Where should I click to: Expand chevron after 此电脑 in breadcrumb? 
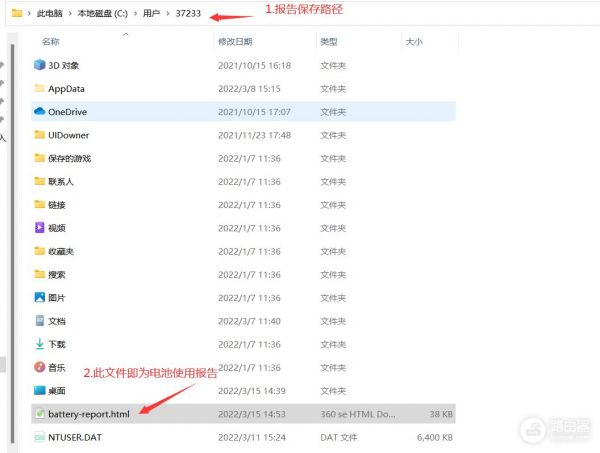click(70, 13)
